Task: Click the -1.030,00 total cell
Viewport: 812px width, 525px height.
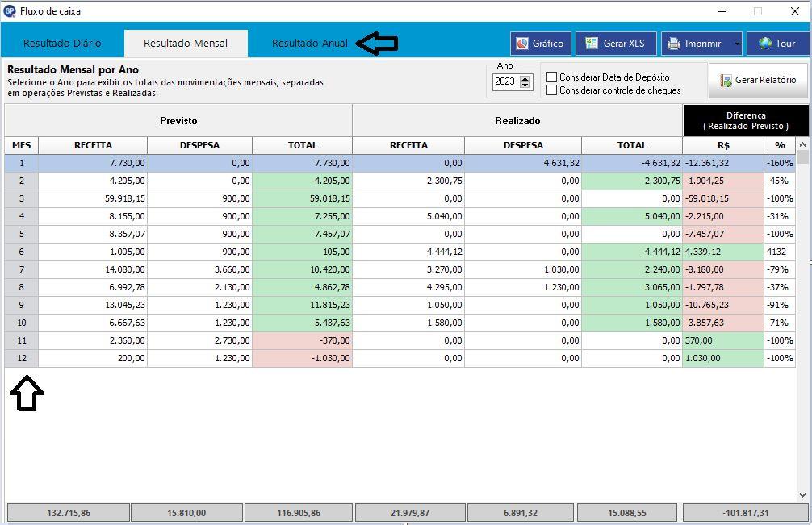Action: [x=303, y=358]
